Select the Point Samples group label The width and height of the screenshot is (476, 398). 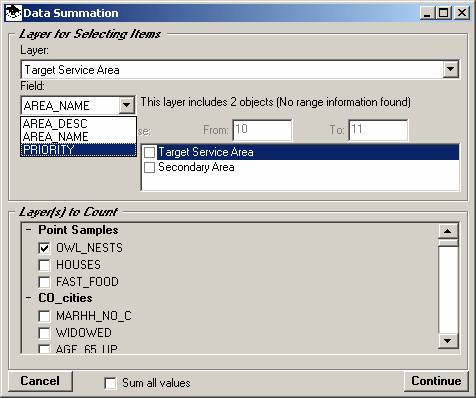pyautogui.click(x=78, y=230)
